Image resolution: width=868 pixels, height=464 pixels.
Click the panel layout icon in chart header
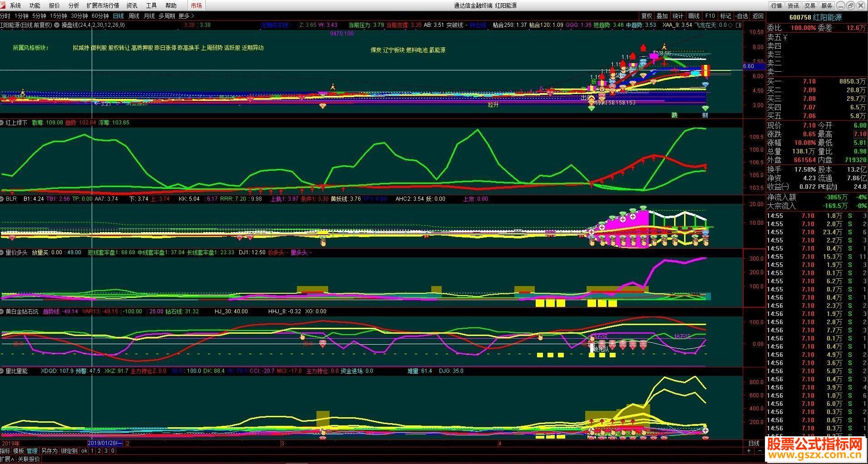tap(738, 25)
